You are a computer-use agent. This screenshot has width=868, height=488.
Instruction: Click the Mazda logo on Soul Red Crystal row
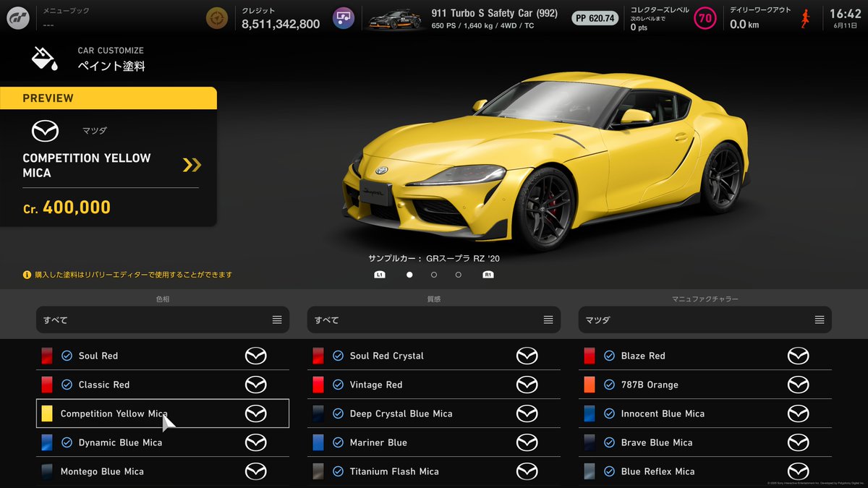tap(527, 356)
